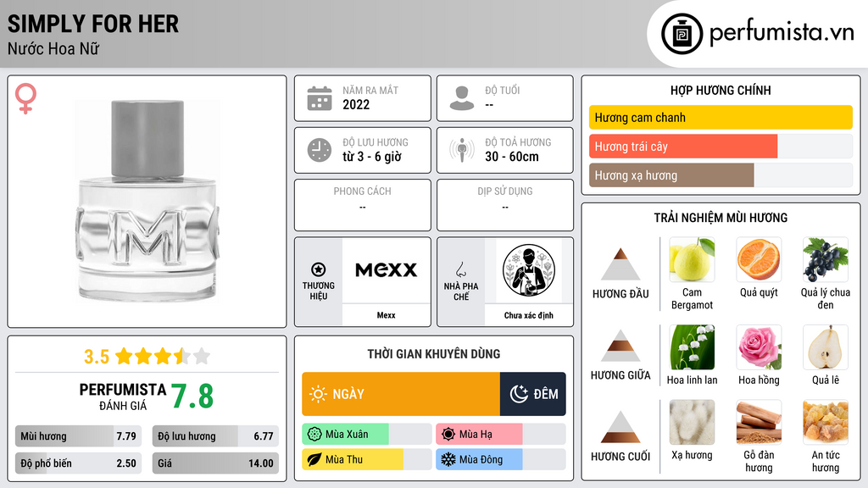The height and width of the screenshot is (488, 868).
Task: Click the An tức hương benzoin image
Action: click(826, 422)
